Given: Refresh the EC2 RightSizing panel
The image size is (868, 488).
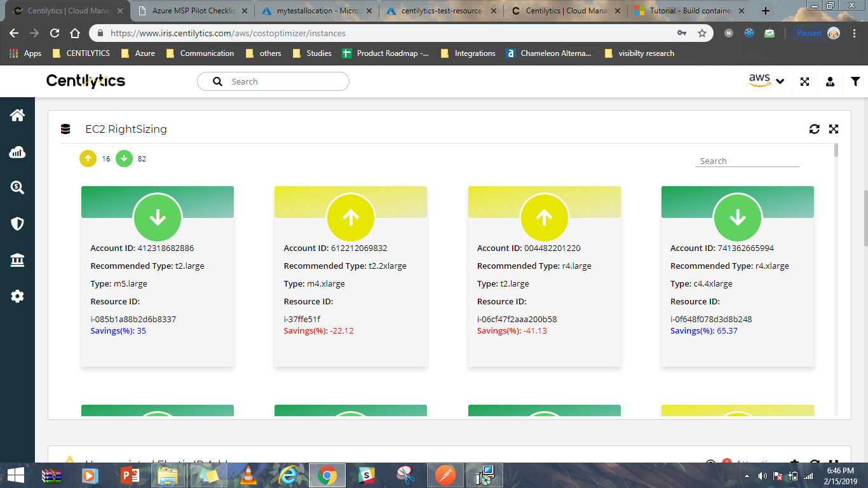Looking at the screenshot, I should point(814,129).
